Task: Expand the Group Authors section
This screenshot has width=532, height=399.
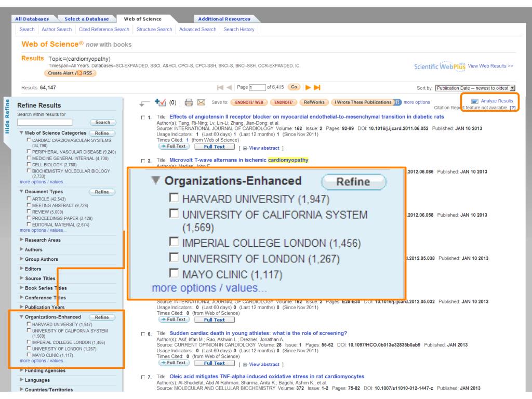Action: pos(21,259)
